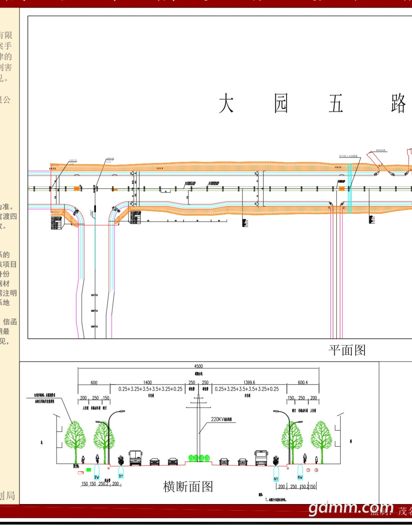Open the gdmm.com watermark link
412x532 pixels.
(x=351, y=508)
